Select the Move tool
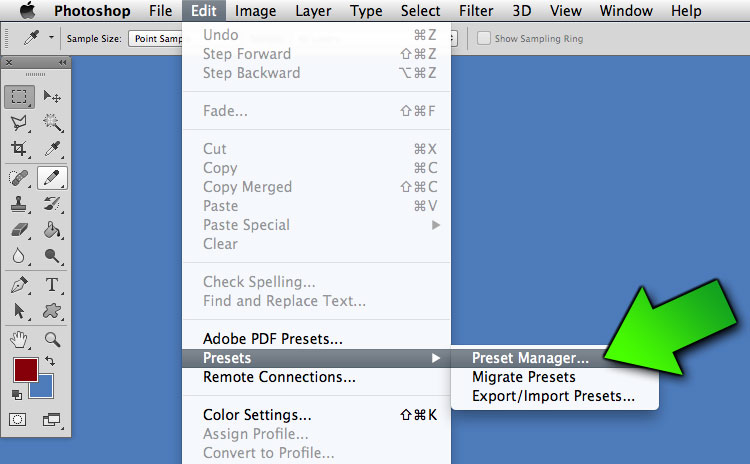 52,97
